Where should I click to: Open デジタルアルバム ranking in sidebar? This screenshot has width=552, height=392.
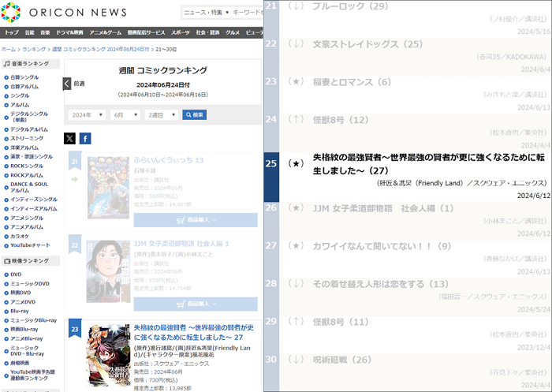pos(29,129)
